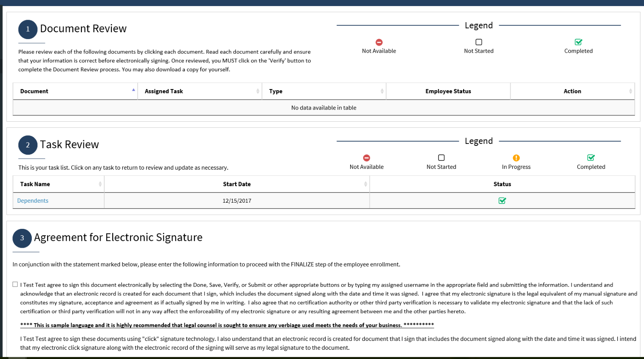Screen dimensions: 644x359
Task: Click the 'Not Started' label in Task Review legend
Action: pyautogui.click(x=441, y=167)
